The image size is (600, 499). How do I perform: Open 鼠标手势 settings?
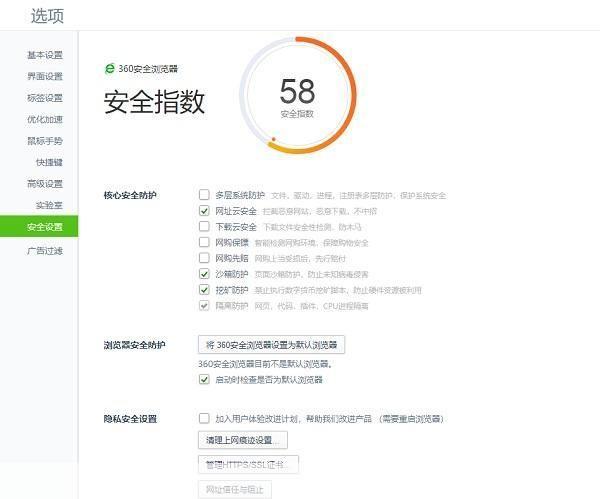point(45,141)
